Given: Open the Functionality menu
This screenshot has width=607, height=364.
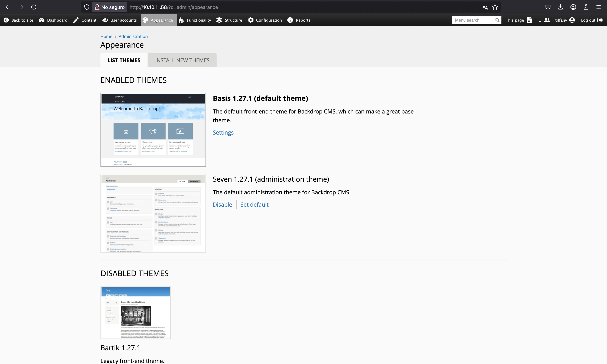Looking at the screenshot, I should click(x=195, y=20).
